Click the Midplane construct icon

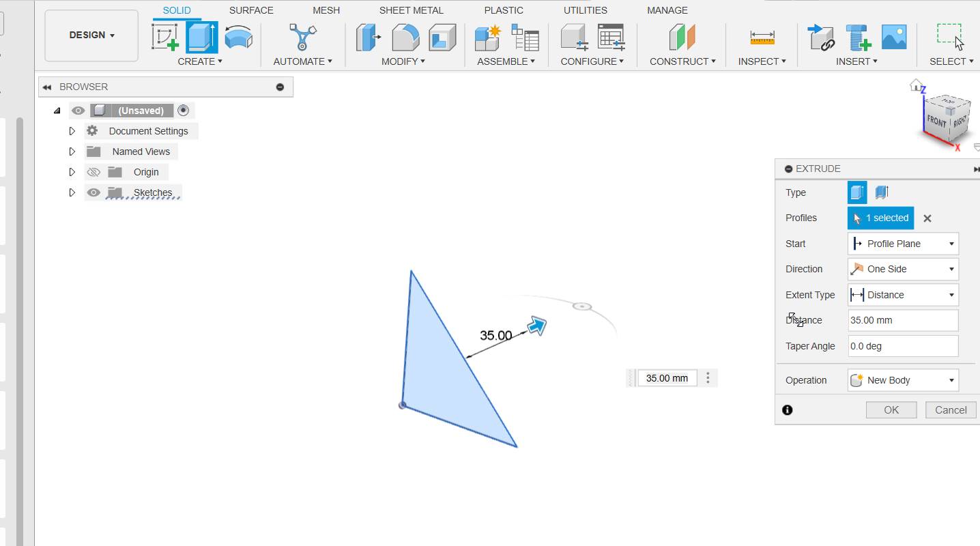(x=682, y=38)
